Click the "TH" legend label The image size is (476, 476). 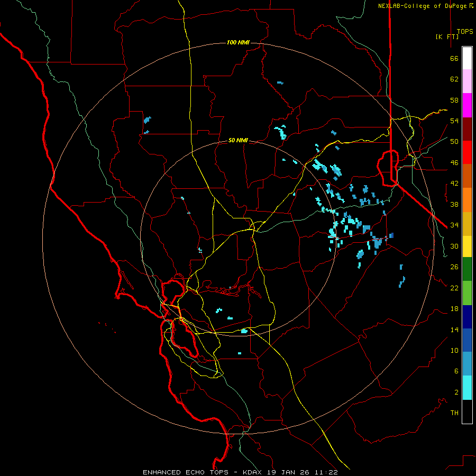coord(454,413)
